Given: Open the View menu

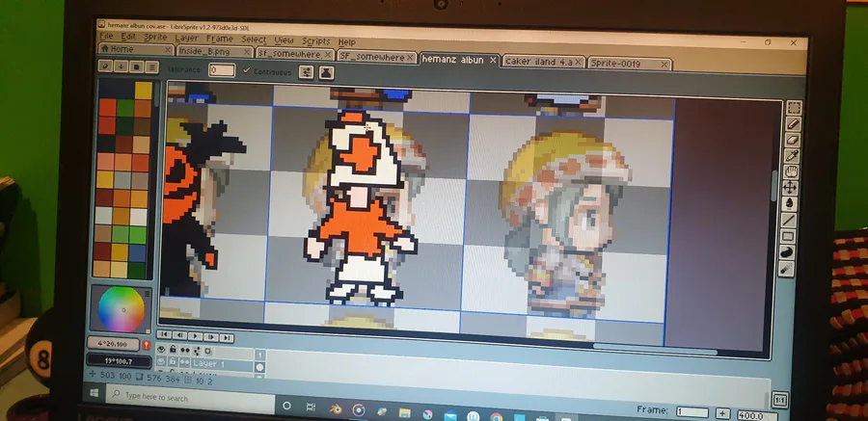Looking at the screenshot, I should pos(284,40).
